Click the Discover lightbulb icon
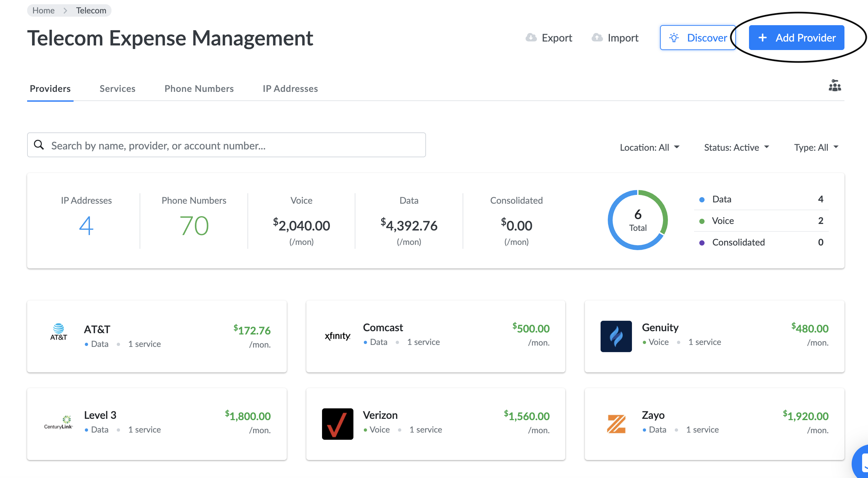Screen dimensions: 868x478 (674, 37)
